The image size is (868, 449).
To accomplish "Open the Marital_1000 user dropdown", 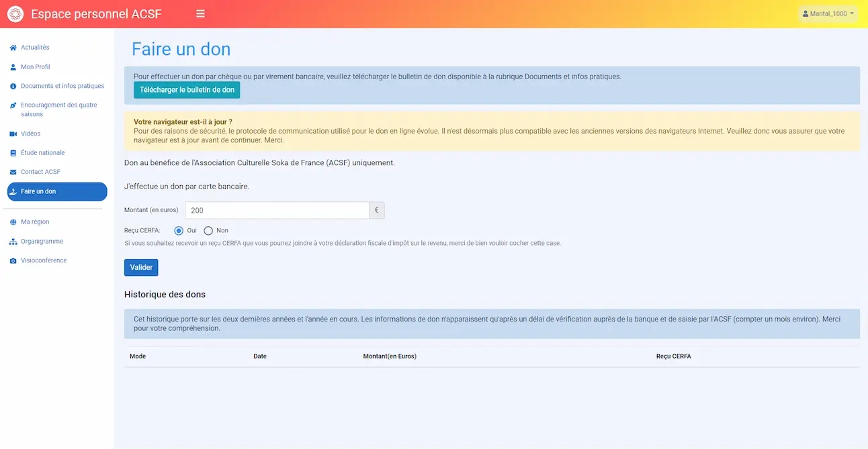I will coord(828,13).
